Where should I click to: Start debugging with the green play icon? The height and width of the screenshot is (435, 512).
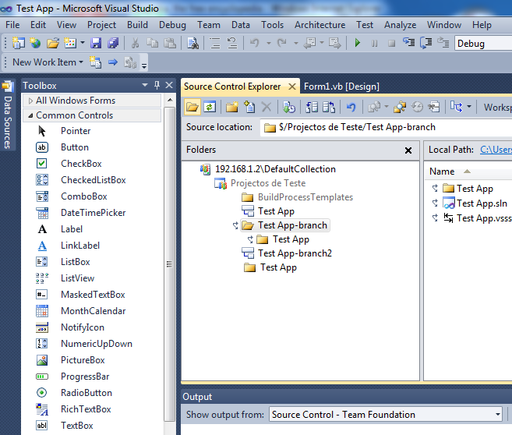(357, 43)
